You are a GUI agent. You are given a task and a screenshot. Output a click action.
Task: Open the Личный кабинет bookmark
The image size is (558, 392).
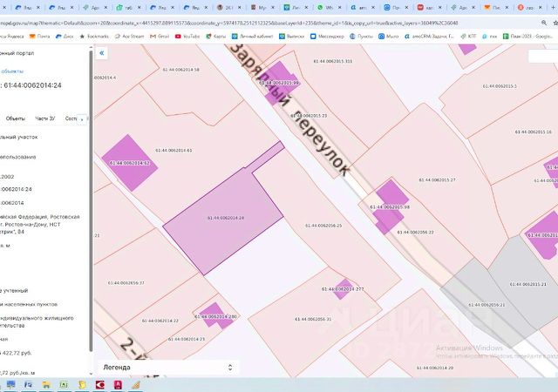[x=252, y=37]
